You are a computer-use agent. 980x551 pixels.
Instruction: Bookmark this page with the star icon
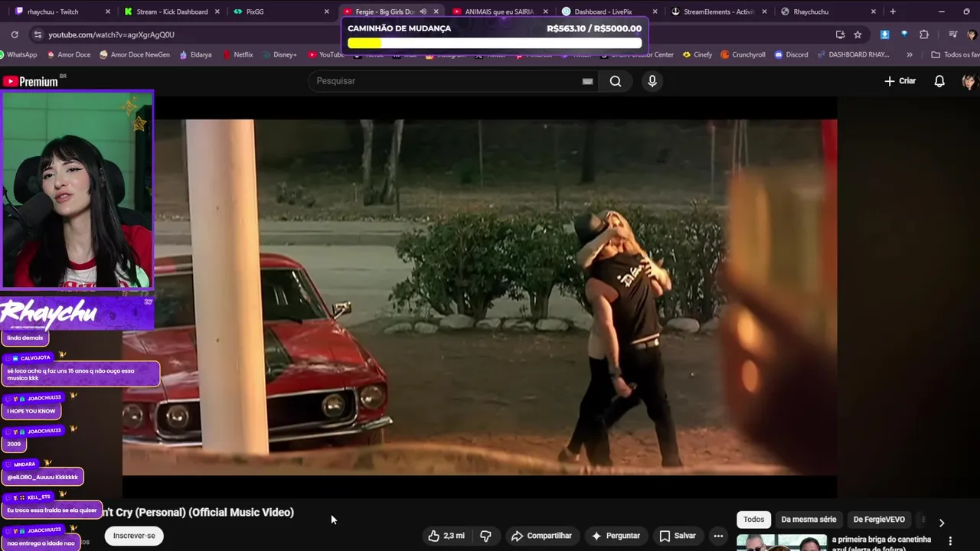[x=857, y=34]
